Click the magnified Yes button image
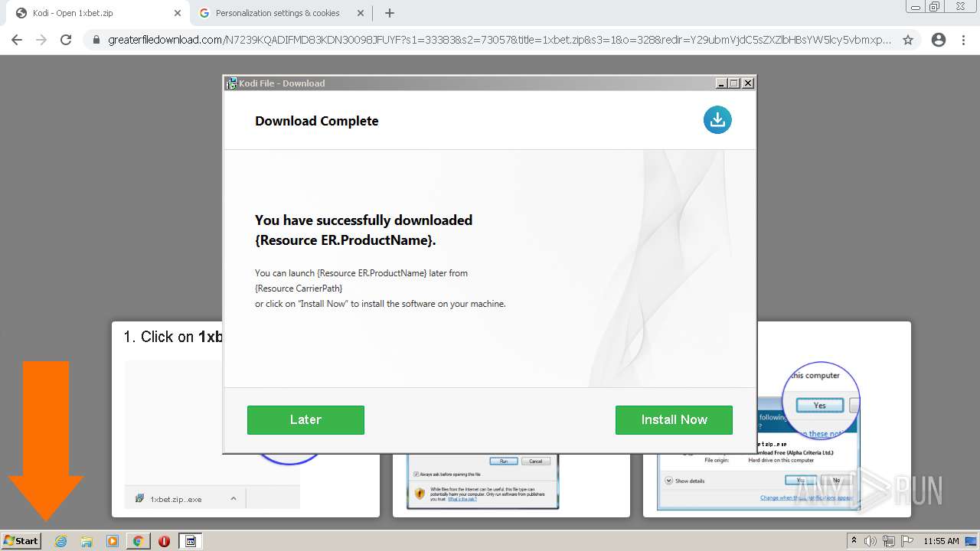The width and height of the screenshot is (980, 551). (x=819, y=406)
